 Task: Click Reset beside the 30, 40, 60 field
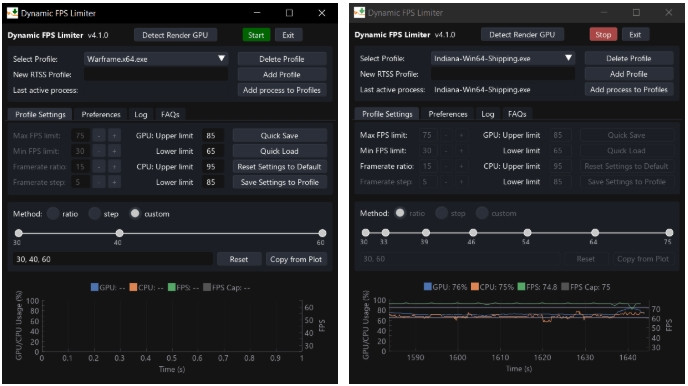(239, 259)
